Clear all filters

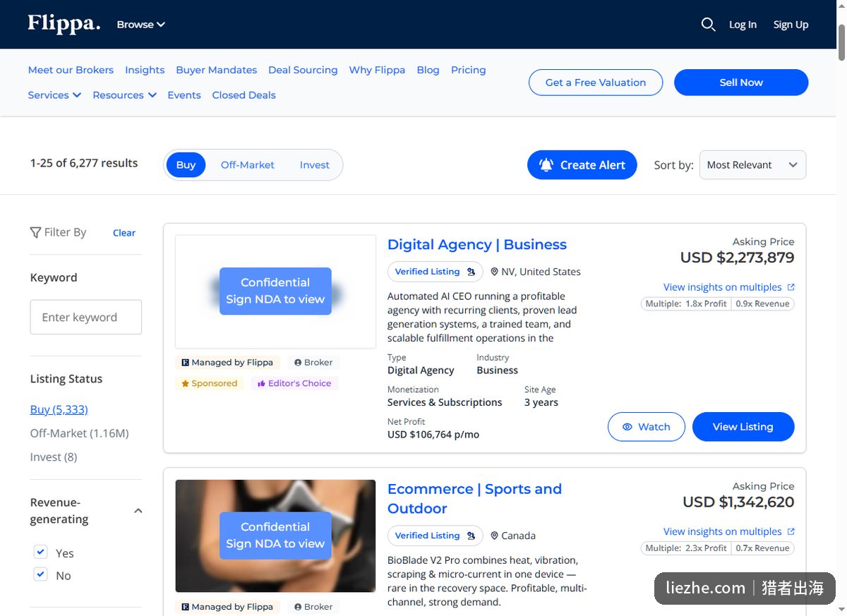point(124,233)
